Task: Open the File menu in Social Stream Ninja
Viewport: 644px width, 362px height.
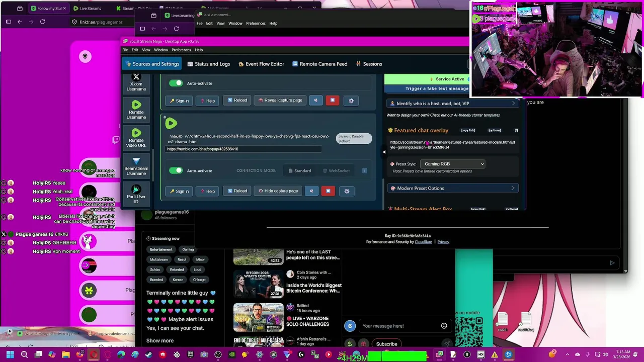Action: click(x=125, y=50)
